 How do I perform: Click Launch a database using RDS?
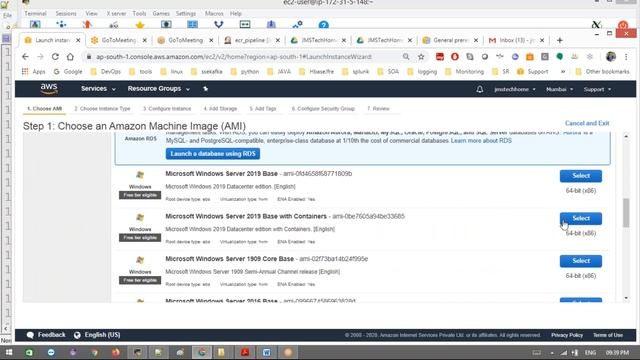(213, 154)
